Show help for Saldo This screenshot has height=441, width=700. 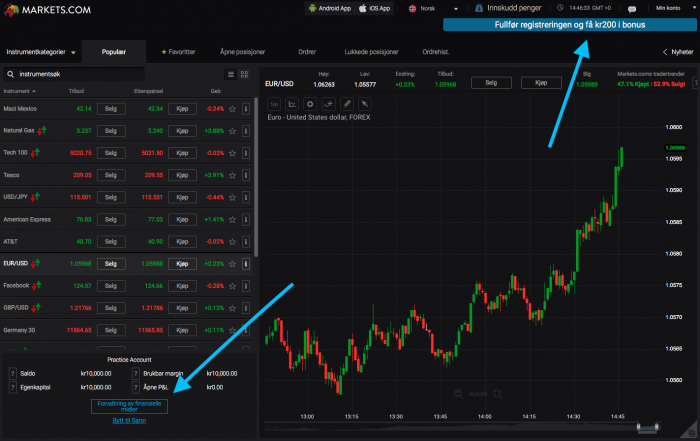[x=12, y=374]
